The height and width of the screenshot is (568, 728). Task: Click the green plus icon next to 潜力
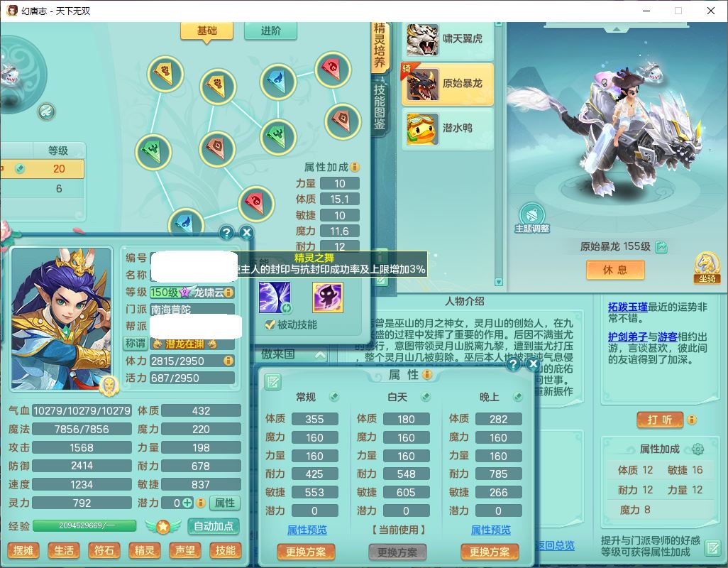[187, 503]
